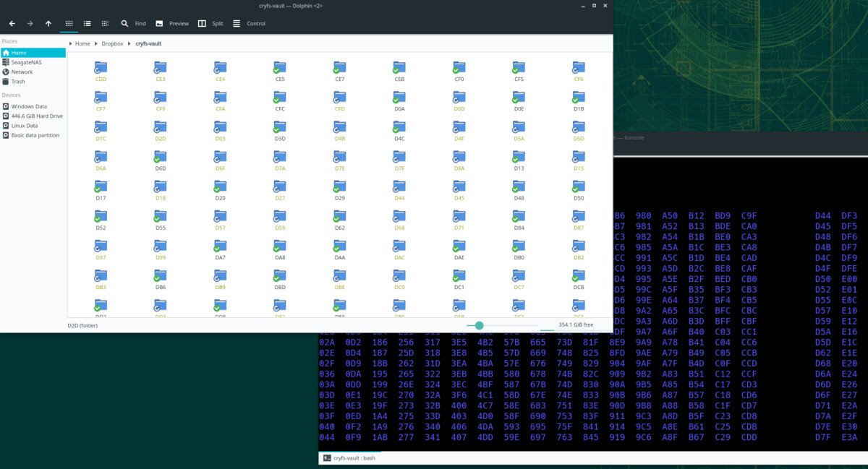868x469 pixels.
Task: Expand the arrow before cryfs-vault in breadcrumb
Action: tap(131, 43)
